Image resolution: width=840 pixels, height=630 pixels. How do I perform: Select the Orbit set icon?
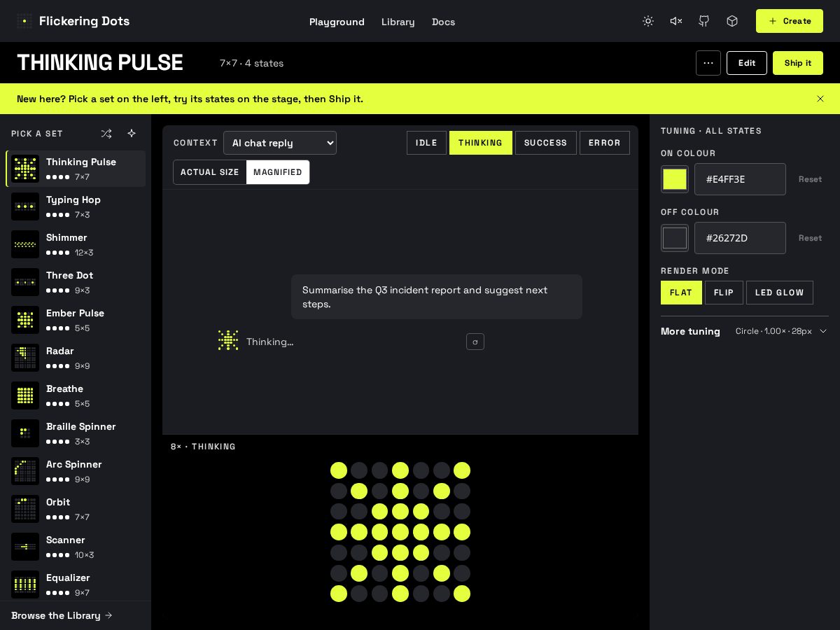point(25,509)
